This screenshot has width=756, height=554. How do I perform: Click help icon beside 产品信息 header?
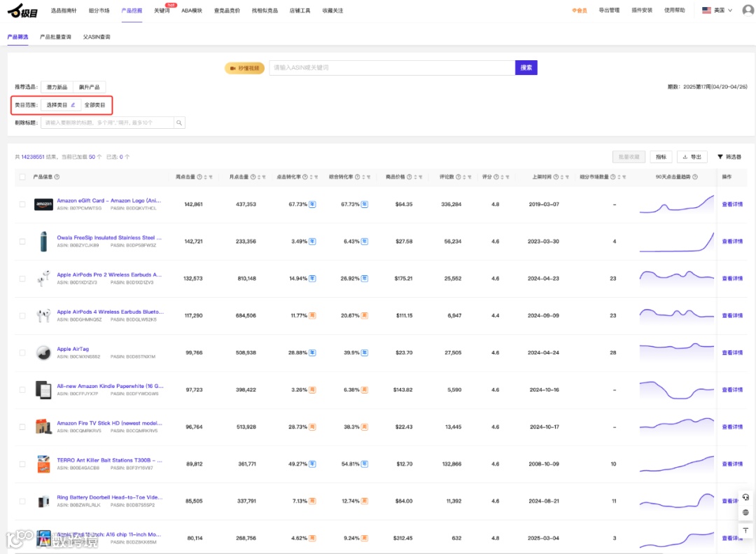click(x=57, y=177)
